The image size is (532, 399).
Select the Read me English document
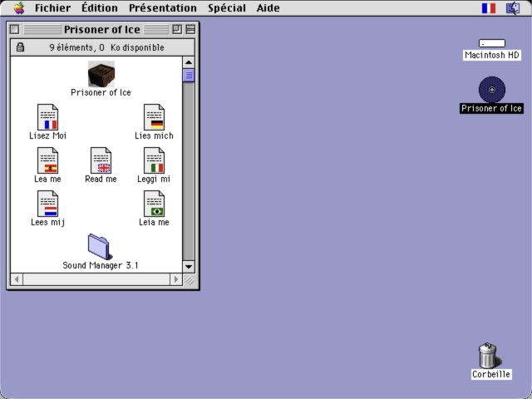[101, 160]
